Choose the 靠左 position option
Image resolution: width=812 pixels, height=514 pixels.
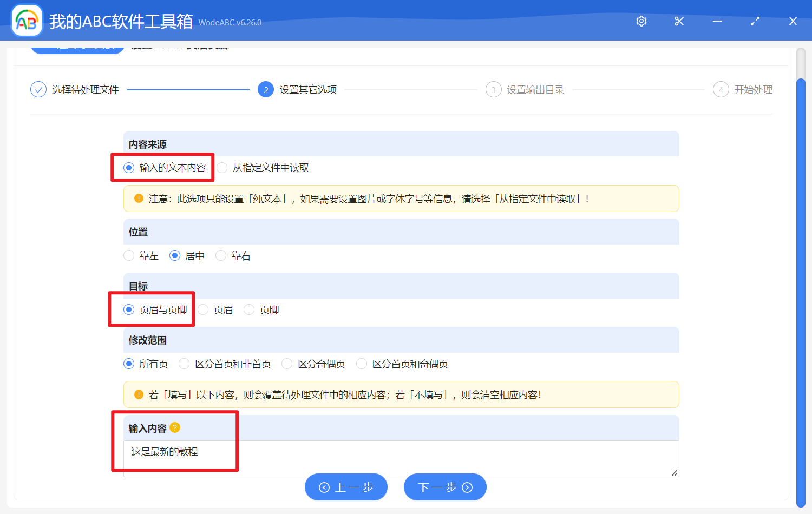tap(128, 255)
